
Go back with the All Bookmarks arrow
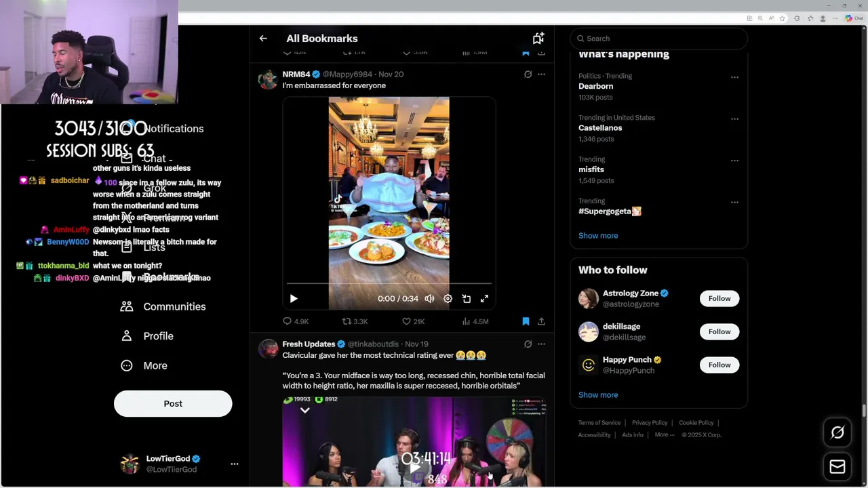(x=263, y=39)
